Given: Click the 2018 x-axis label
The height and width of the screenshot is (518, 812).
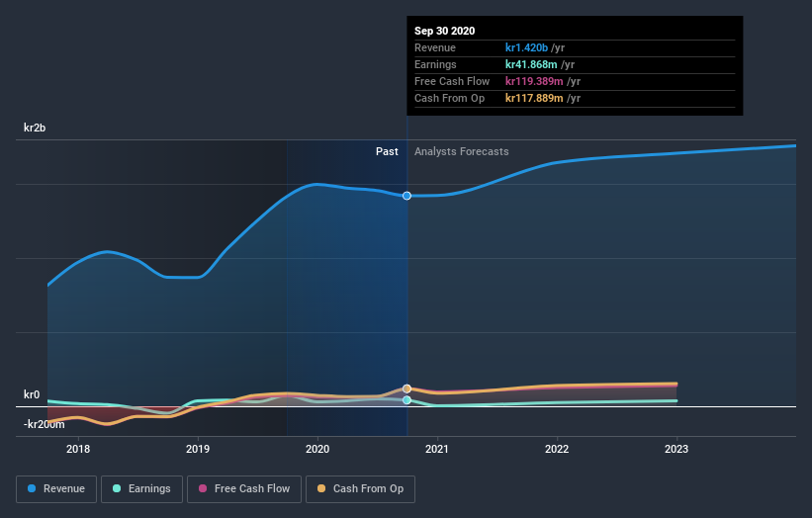Looking at the screenshot, I should tap(78, 449).
